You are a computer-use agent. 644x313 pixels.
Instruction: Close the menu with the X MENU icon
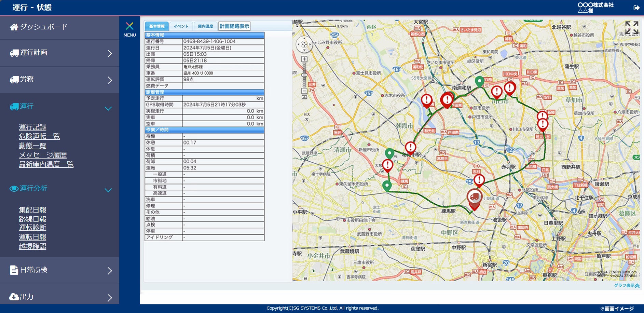(129, 29)
